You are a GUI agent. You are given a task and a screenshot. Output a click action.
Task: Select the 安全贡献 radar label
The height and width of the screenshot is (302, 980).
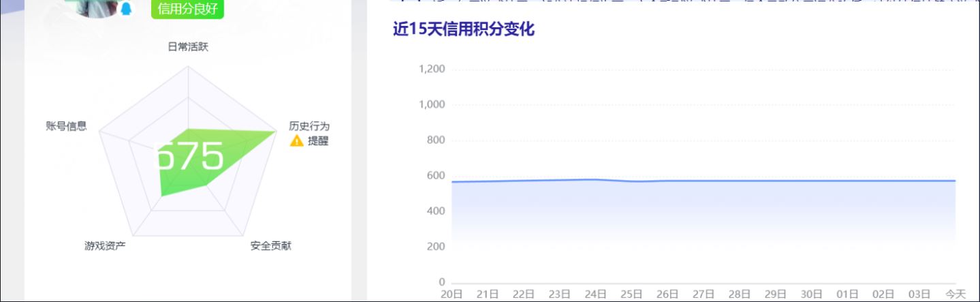pyautogui.click(x=270, y=245)
